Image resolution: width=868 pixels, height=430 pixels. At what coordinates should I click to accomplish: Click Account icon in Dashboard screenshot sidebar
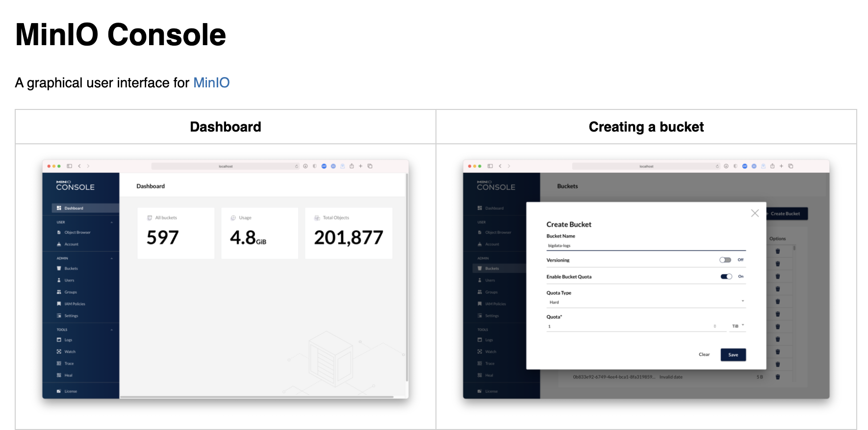tap(59, 244)
